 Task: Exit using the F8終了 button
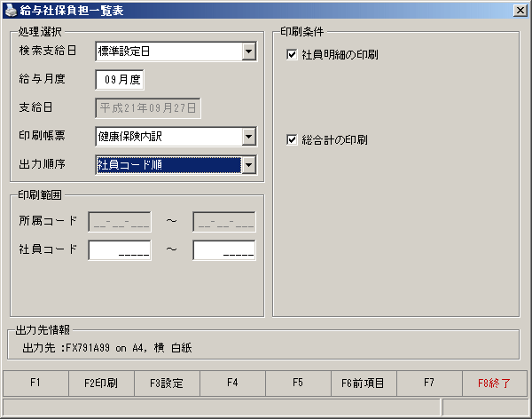pyautogui.click(x=495, y=383)
